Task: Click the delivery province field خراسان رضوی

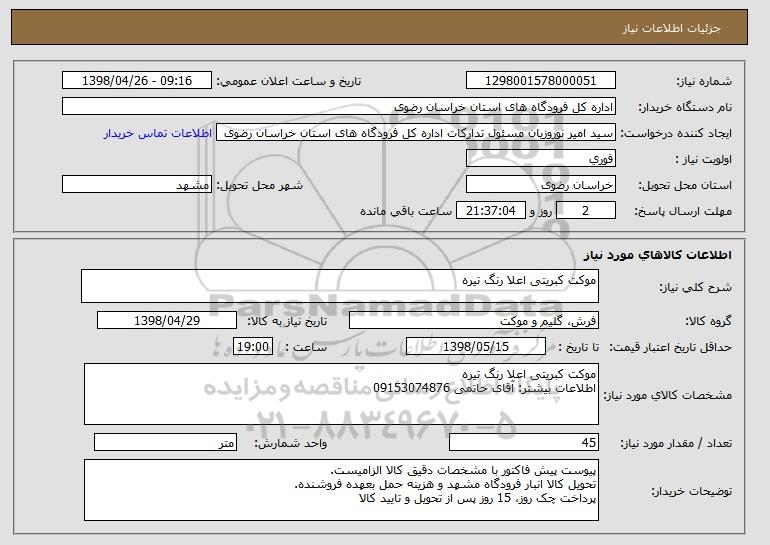Action: pos(541,185)
